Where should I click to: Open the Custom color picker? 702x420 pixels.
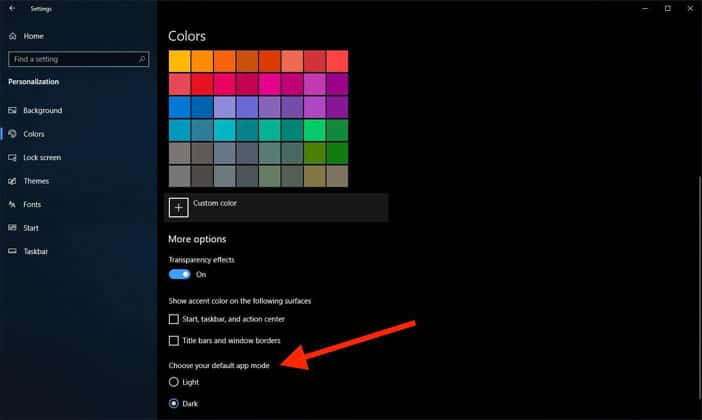pyautogui.click(x=276, y=207)
